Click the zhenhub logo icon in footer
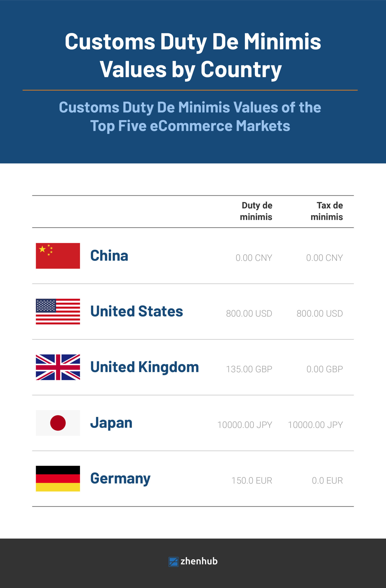Screen dimensions: 386x588 pyautogui.click(x=173, y=562)
